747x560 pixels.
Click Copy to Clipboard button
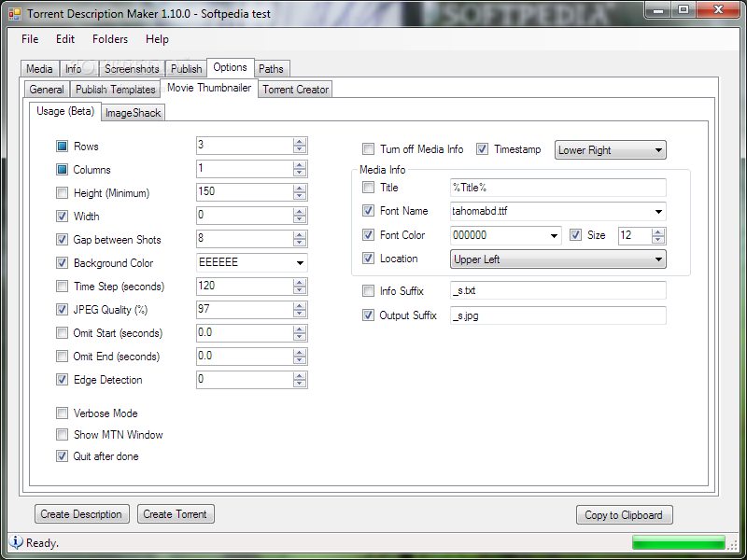[624, 515]
